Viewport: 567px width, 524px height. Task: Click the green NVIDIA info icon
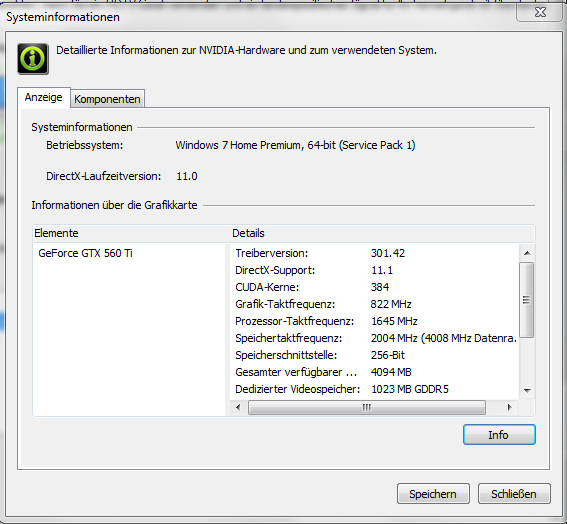coord(33,59)
